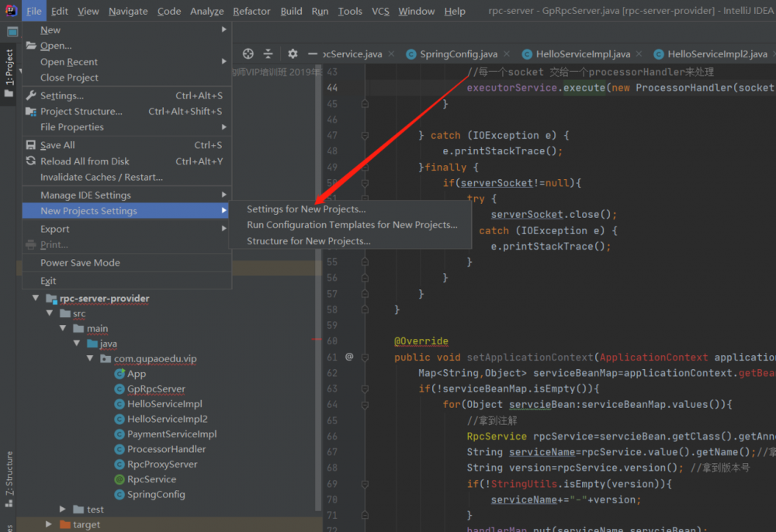The width and height of the screenshot is (776, 532).
Task: Click the override gutter marker on line 61
Action: (349, 357)
